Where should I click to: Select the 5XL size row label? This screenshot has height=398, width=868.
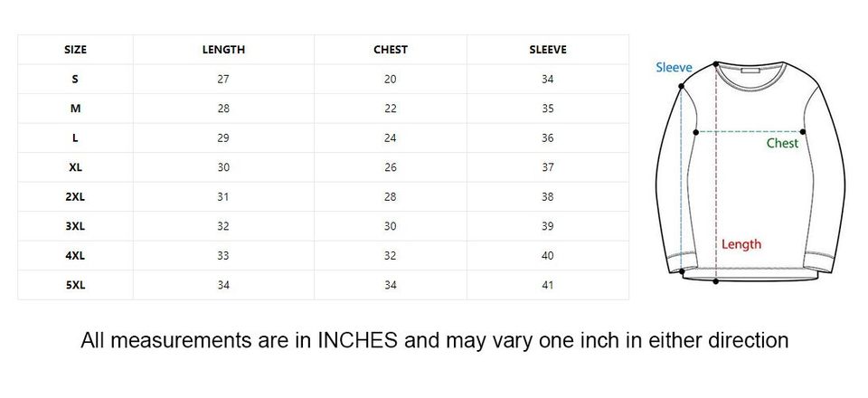point(75,285)
